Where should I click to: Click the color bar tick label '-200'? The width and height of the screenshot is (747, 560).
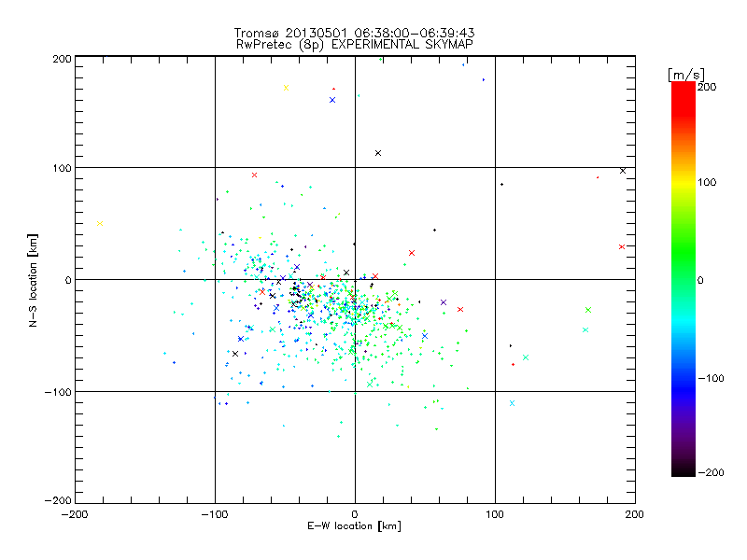pyautogui.click(x=712, y=472)
